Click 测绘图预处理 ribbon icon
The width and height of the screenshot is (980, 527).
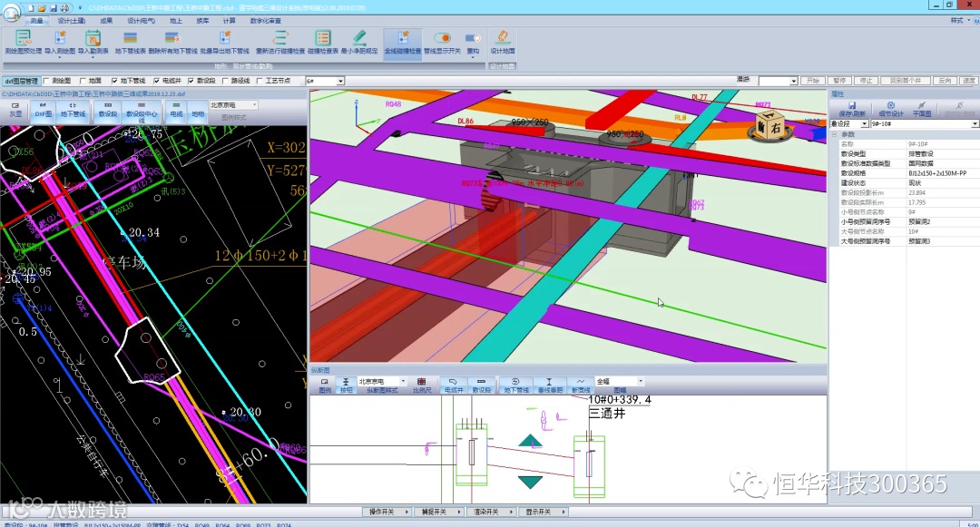[x=23, y=38]
